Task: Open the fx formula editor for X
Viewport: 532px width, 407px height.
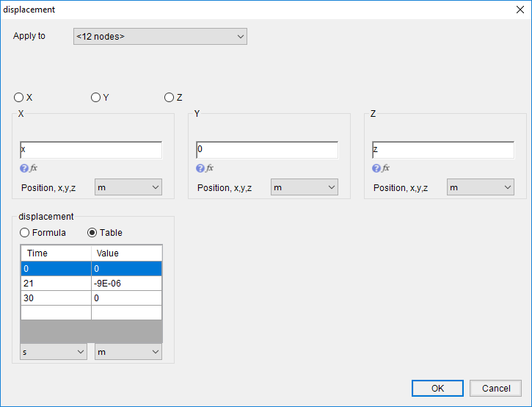Action: [x=34, y=168]
